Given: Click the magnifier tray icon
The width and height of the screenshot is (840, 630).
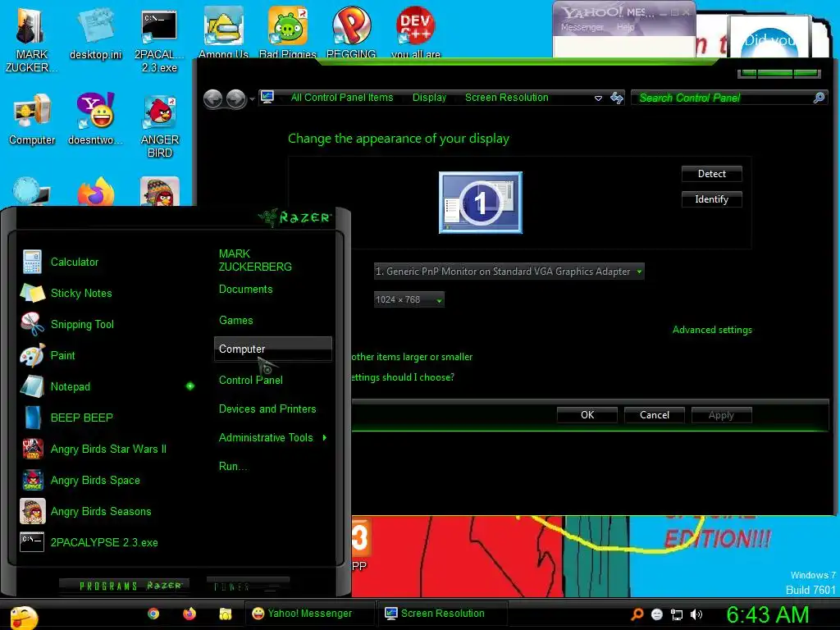Looking at the screenshot, I should click(637, 614).
